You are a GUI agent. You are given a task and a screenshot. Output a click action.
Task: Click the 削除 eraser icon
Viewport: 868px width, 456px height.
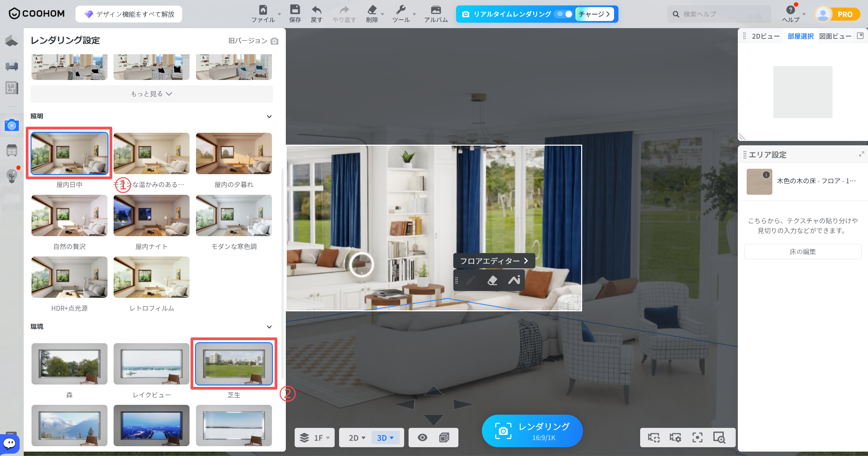pyautogui.click(x=372, y=10)
